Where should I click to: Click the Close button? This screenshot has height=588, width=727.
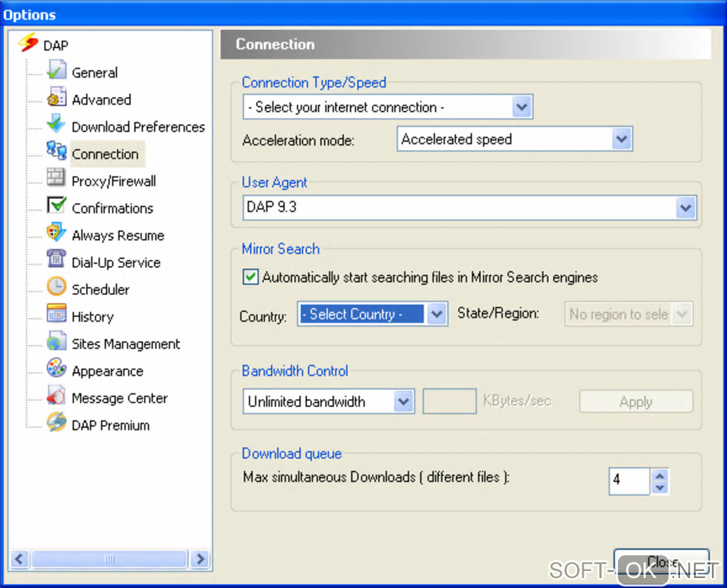[661, 562]
